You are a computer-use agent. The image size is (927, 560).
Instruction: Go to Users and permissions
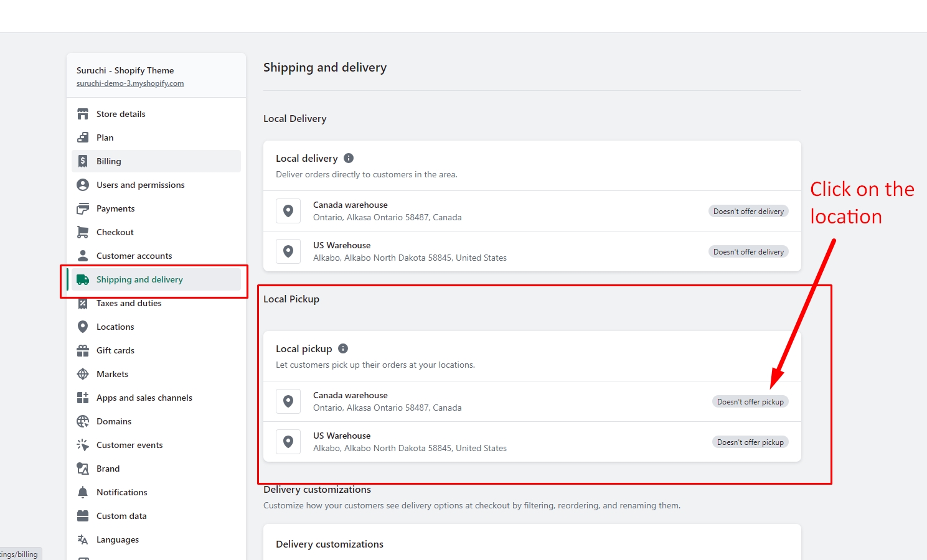[140, 185]
